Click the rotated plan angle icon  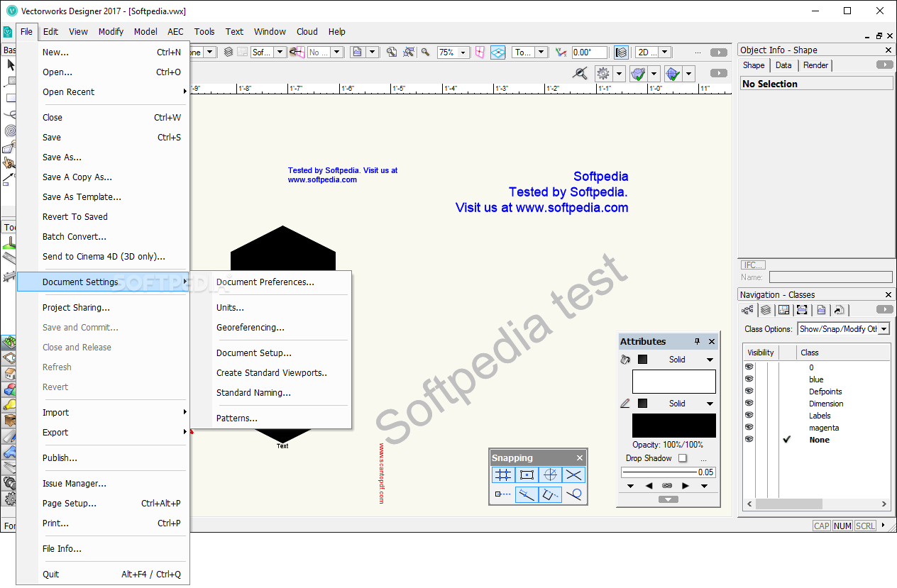coord(561,52)
